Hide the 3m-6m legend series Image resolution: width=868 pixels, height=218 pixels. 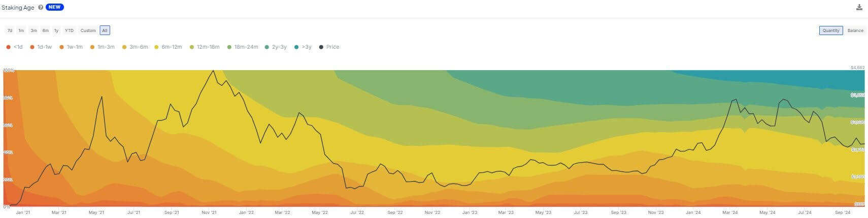(x=135, y=47)
